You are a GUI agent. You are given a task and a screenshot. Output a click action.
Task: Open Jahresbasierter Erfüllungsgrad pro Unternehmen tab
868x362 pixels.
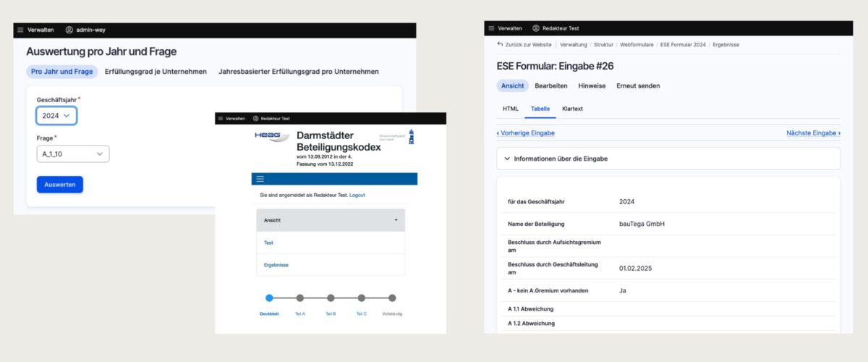[x=299, y=72]
